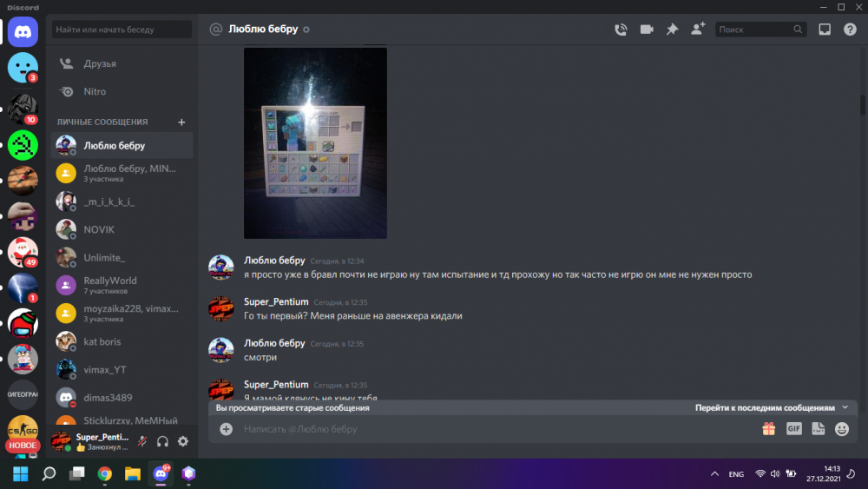868x489 pixels.
Task: Launch Google Chrome from taskbar
Action: coord(105,474)
